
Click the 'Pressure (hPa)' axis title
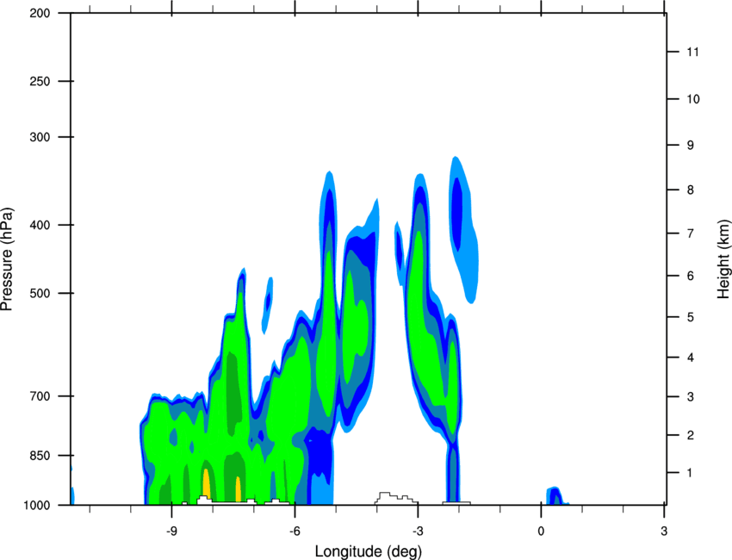(7, 259)
